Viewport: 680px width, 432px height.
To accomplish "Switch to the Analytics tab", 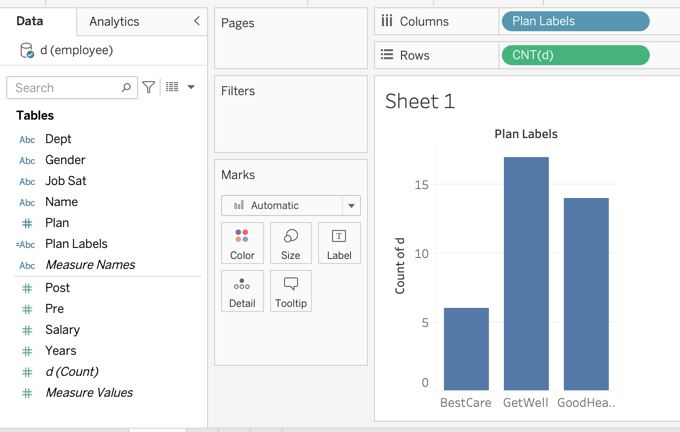I will (114, 21).
